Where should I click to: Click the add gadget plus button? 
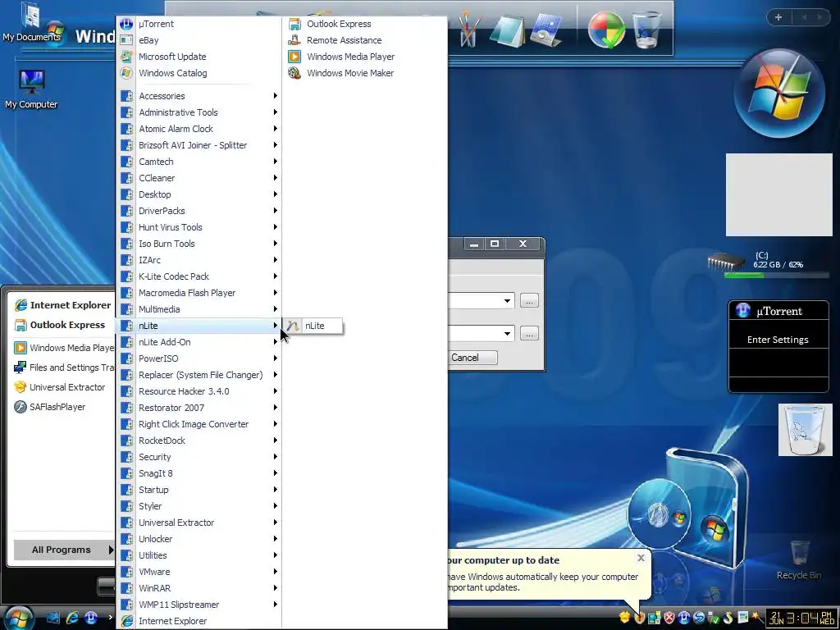778,17
